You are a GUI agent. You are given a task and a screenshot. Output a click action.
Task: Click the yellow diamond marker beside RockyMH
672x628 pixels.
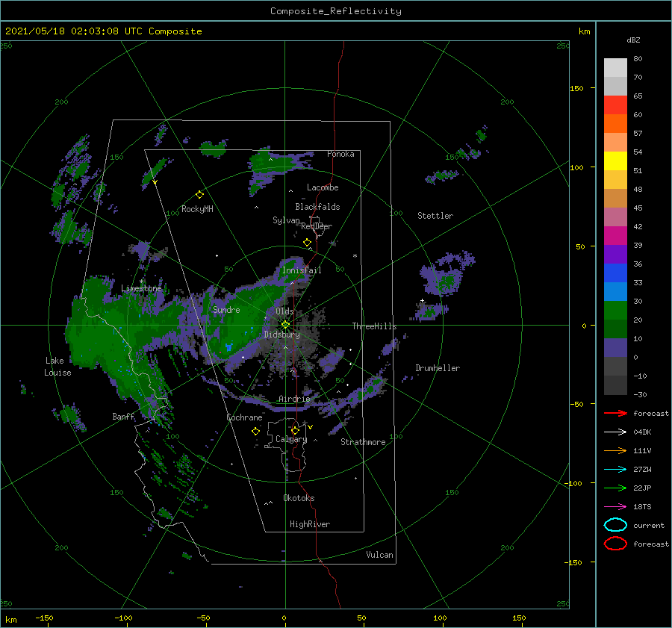coord(199,195)
